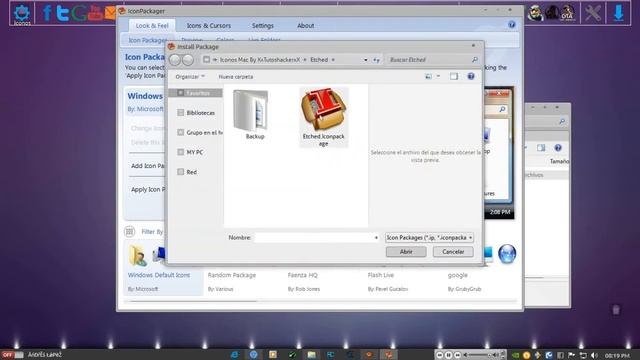The image size is (640, 360).
Task: Expand the breadcrumb arrow after Etched
Action: pyautogui.click(x=333, y=60)
